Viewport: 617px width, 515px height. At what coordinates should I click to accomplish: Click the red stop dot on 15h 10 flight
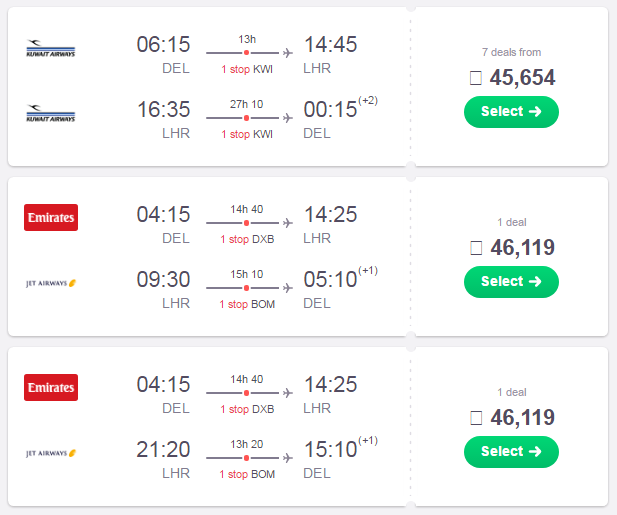click(246, 288)
